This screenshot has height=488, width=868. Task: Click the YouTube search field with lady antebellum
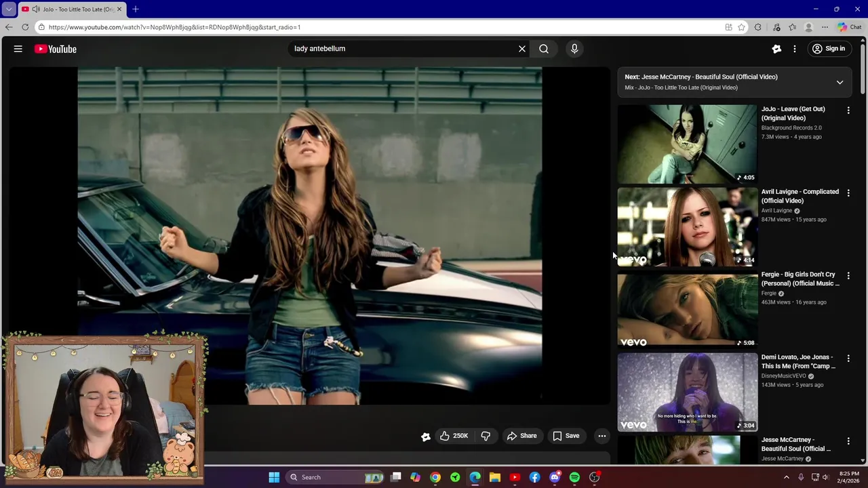pyautogui.click(x=404, y=49)
